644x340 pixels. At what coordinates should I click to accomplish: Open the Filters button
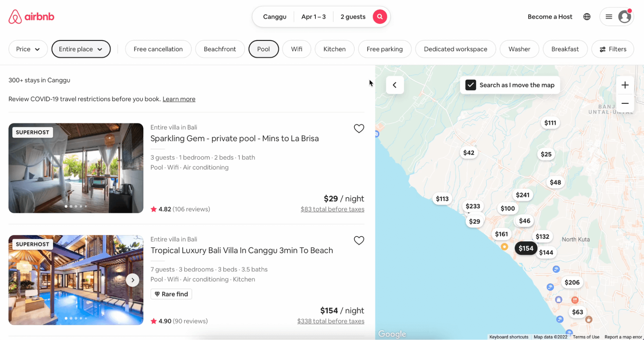(x=612, y=49)
